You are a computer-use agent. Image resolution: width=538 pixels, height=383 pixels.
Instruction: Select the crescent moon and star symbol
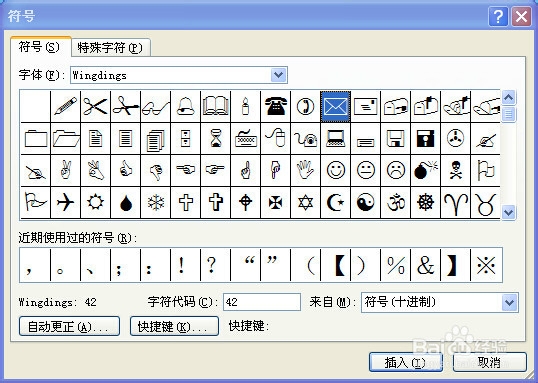click(x=336, y=202)
